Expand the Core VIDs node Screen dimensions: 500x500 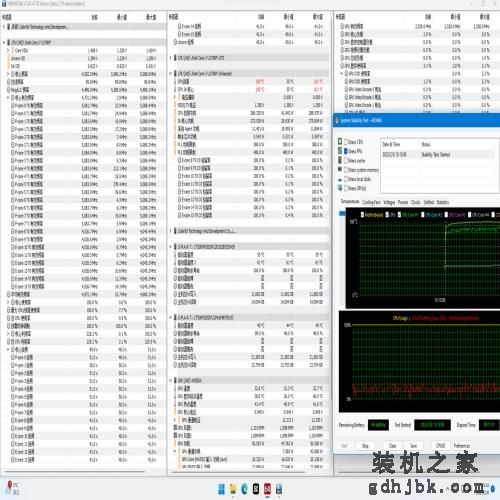(x=8, y=50)
